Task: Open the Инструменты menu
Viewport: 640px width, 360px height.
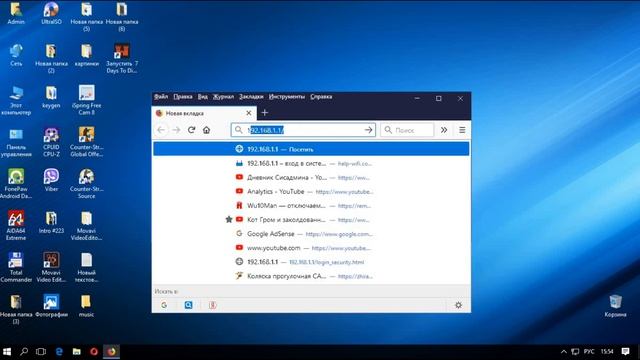Action: click(287, 97)
